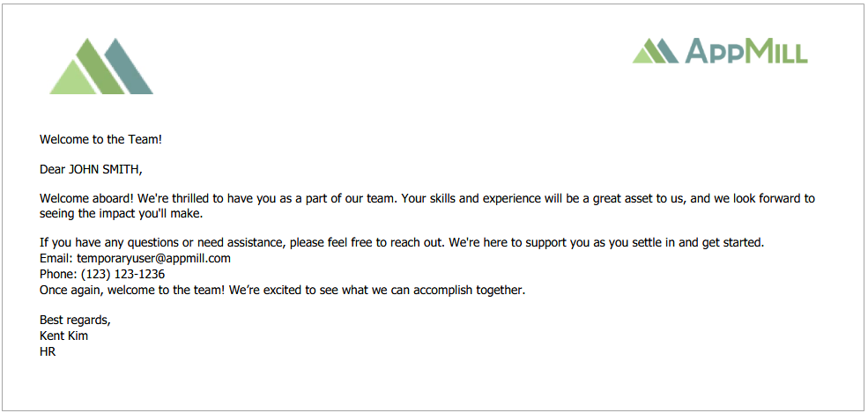Click the line seeing the impact you'll make

(x=122, y=213)
